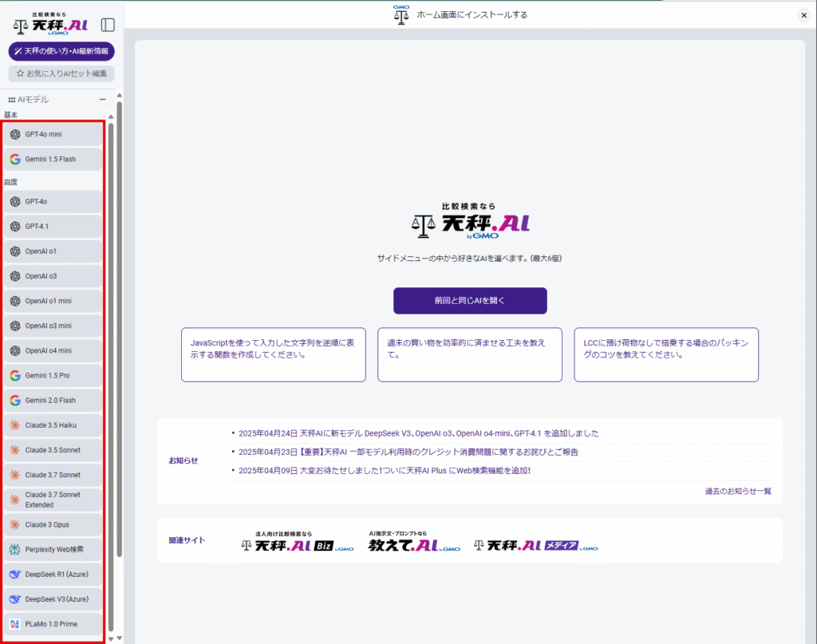This screenshot has width=817, height=644.
Task: Open 天秤AI Biz related site logo
Action: 298,542
